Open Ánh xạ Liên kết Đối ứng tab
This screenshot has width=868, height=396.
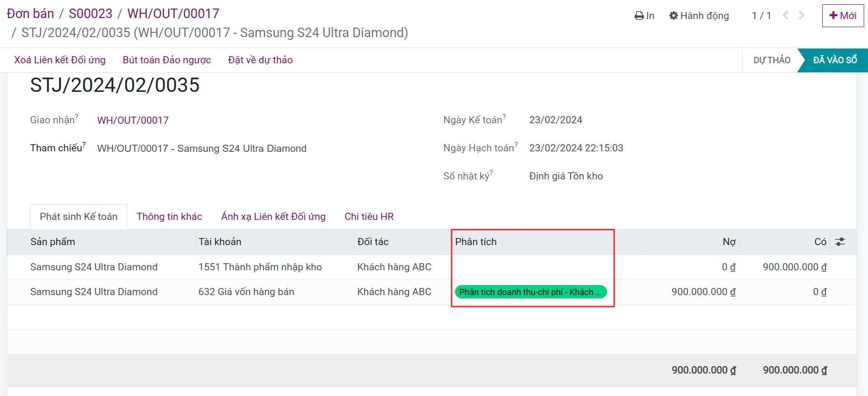tap(273, 217)
